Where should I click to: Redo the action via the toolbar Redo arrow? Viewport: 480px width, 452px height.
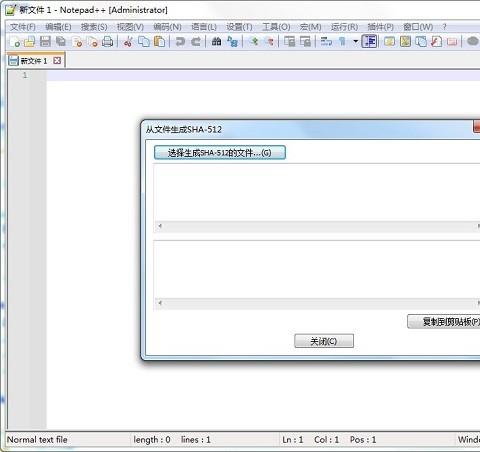point(196,42)
